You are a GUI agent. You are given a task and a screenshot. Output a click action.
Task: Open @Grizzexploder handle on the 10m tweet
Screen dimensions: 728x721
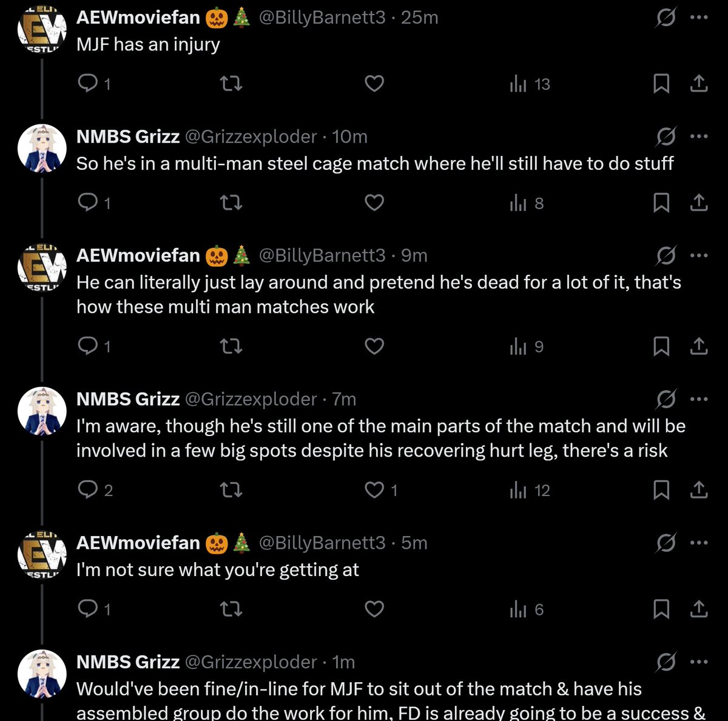(251, 136)
